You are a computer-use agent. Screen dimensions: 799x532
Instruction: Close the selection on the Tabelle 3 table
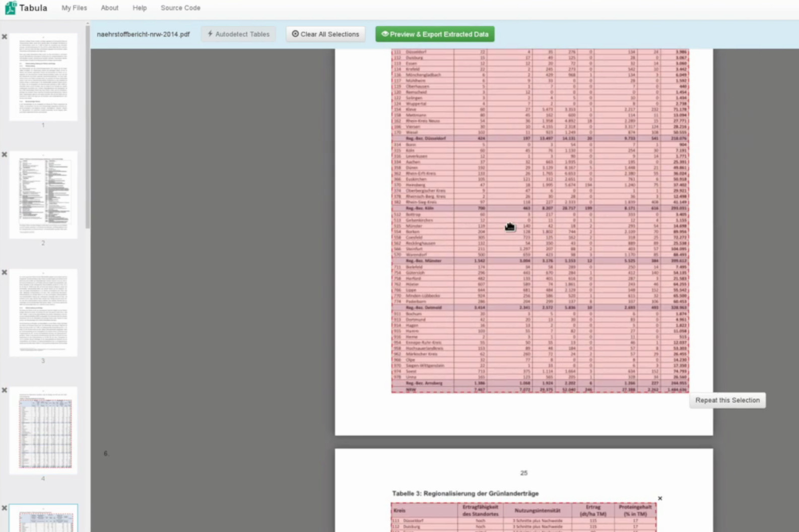point(660,498)
